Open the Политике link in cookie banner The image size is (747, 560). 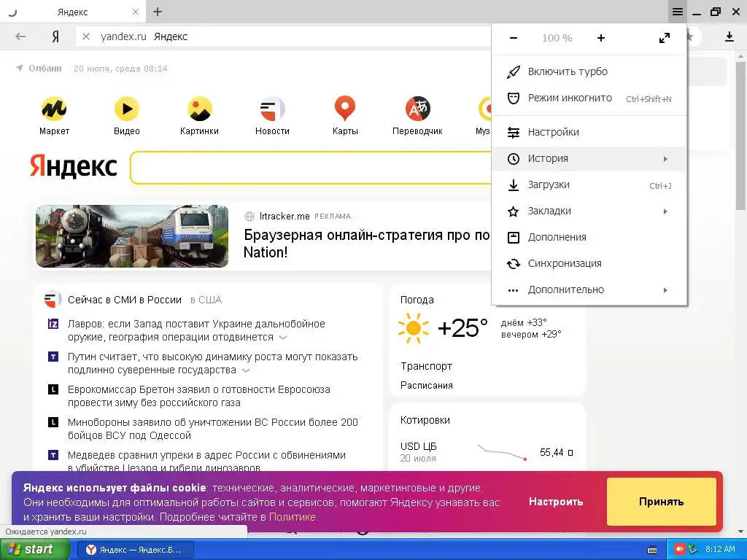pyautogui.click(x=292, y=517)
